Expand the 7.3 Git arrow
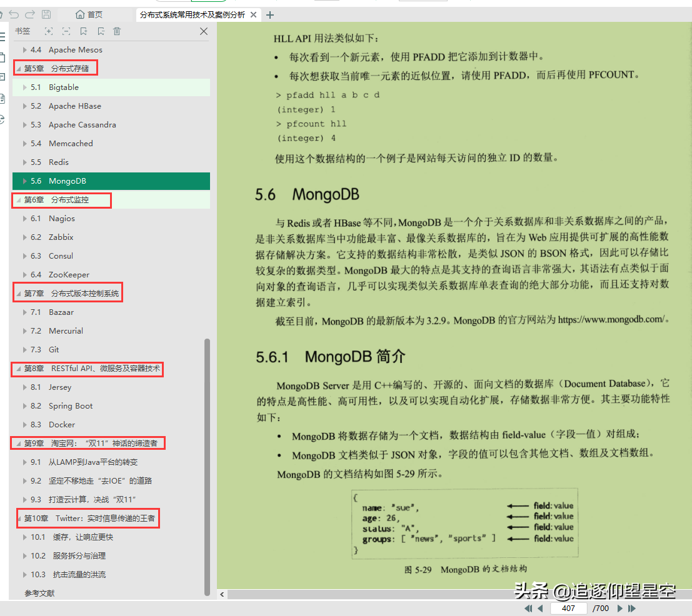692x616 pixels. (25, 350)
